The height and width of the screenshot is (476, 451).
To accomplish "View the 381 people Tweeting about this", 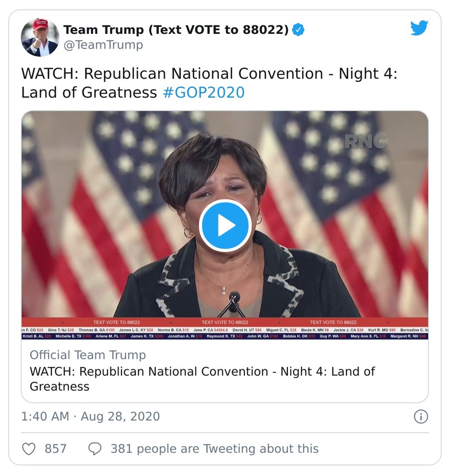I will click(214, 449).
